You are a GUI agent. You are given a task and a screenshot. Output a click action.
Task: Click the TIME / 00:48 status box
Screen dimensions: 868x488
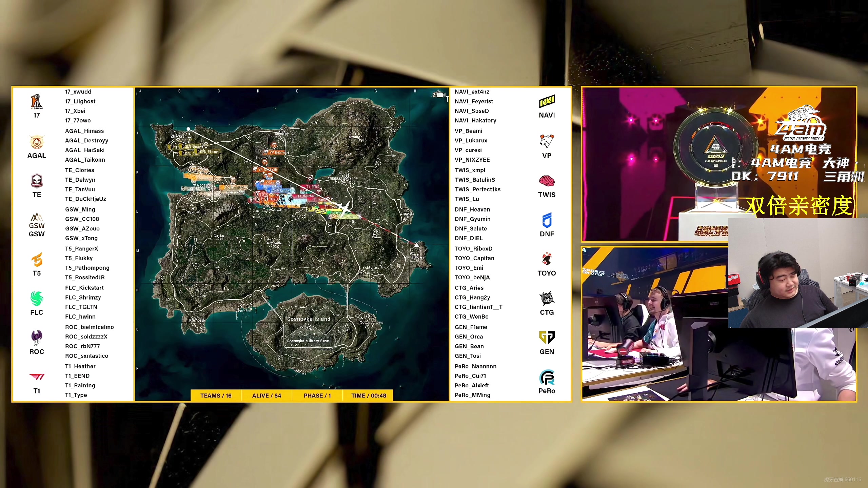coord(368,395)
